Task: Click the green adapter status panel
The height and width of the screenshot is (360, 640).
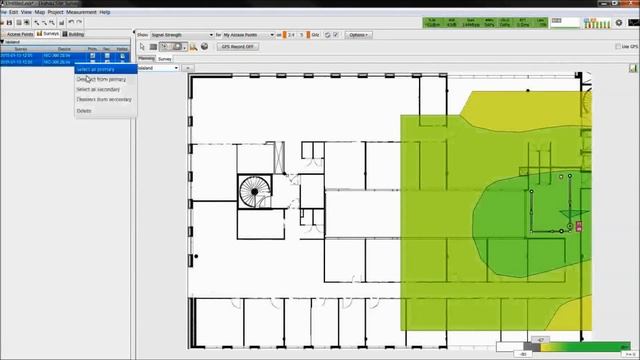Action: pyautogui.click(x=485, y=23)
